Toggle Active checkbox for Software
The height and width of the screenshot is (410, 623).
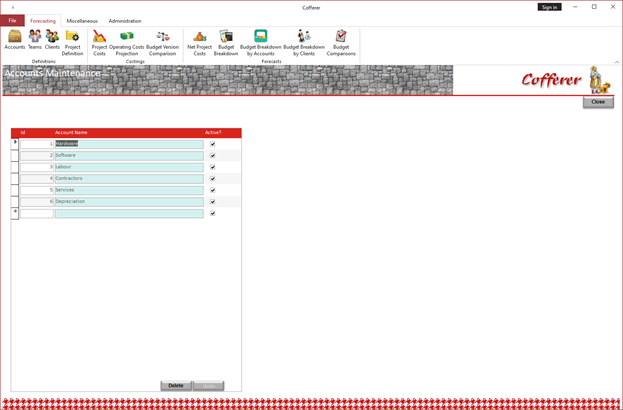tap(213, 156)
